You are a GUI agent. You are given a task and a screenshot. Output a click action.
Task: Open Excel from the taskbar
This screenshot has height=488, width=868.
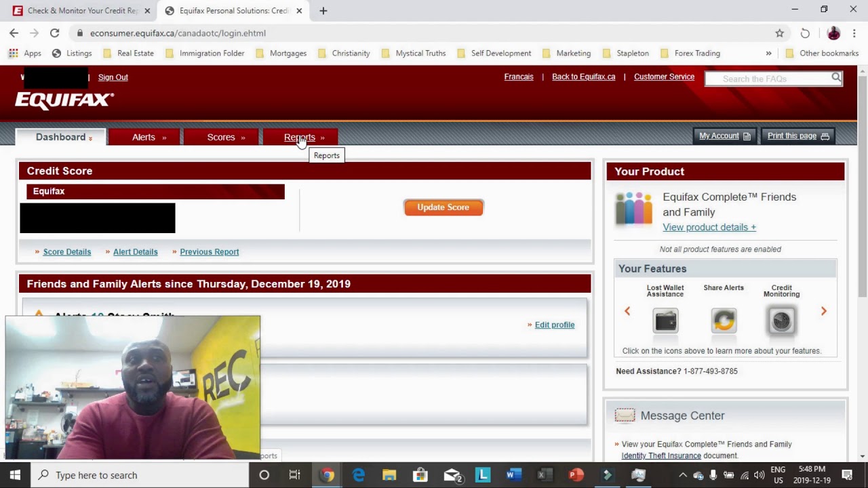pos(545,475)
